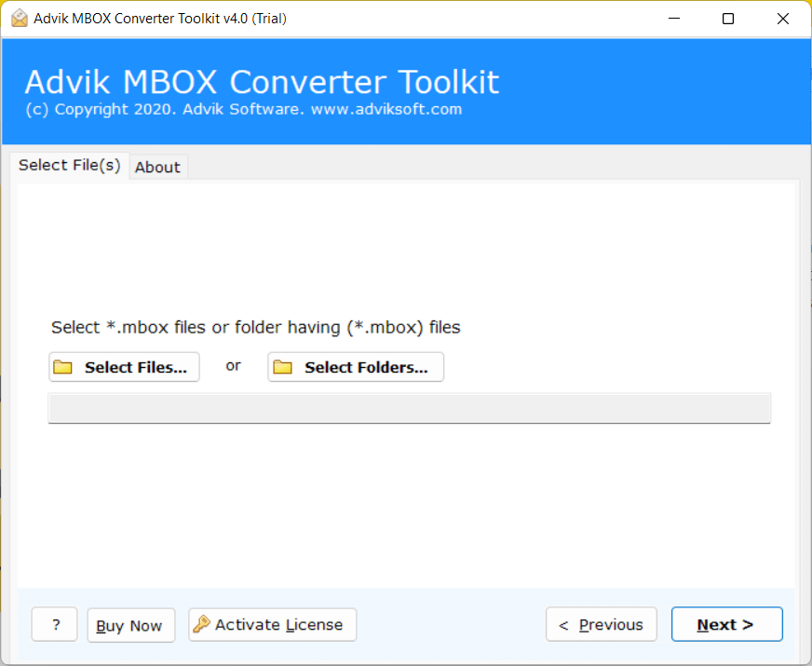Proceed with the Next button

pos(726,624)
